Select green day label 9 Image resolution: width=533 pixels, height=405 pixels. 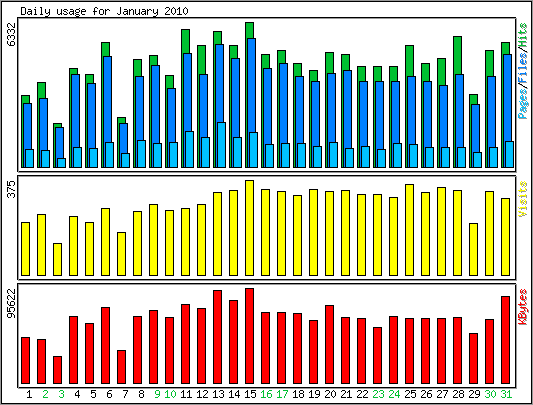(157, 394)
